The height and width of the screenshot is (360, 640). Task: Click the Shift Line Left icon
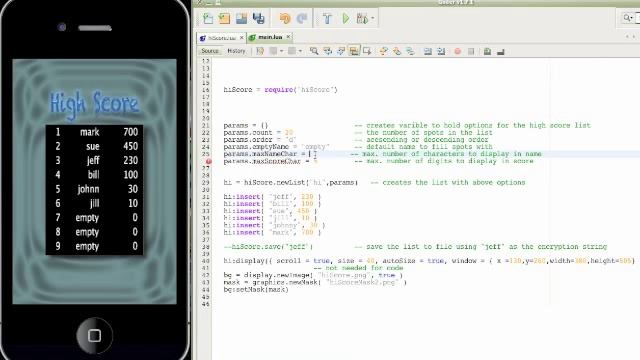[428, 51]
